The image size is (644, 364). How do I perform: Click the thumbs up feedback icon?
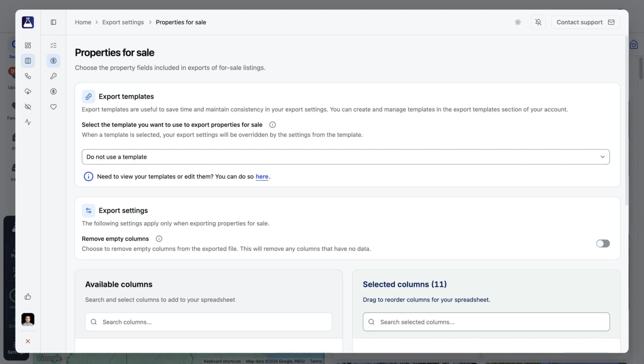click(28, 297)
